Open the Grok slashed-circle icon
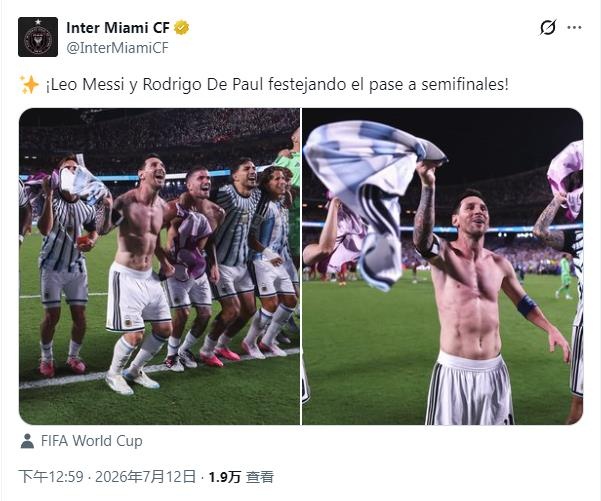 (548, 28)
